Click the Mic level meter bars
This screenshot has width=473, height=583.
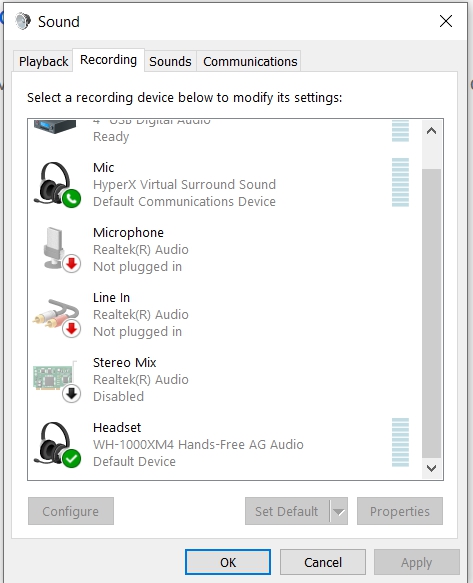point(400,182)
